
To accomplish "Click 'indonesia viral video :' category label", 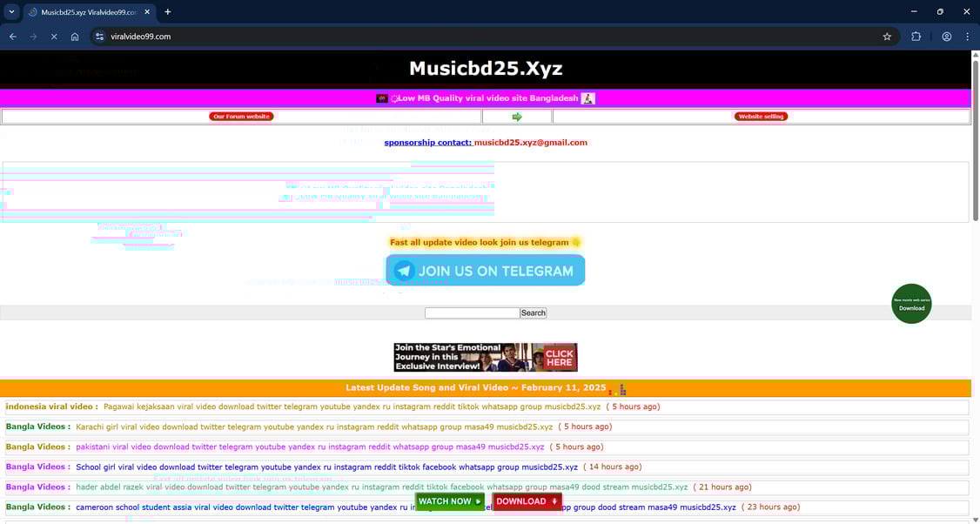I will [x=52, y=406].
